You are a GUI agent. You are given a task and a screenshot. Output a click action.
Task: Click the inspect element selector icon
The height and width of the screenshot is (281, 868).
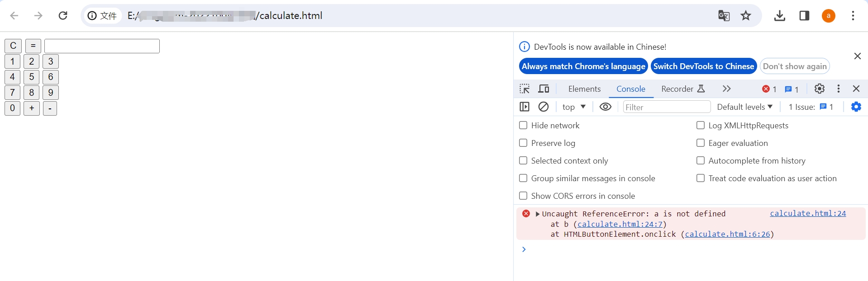click(x=525, y=89)
